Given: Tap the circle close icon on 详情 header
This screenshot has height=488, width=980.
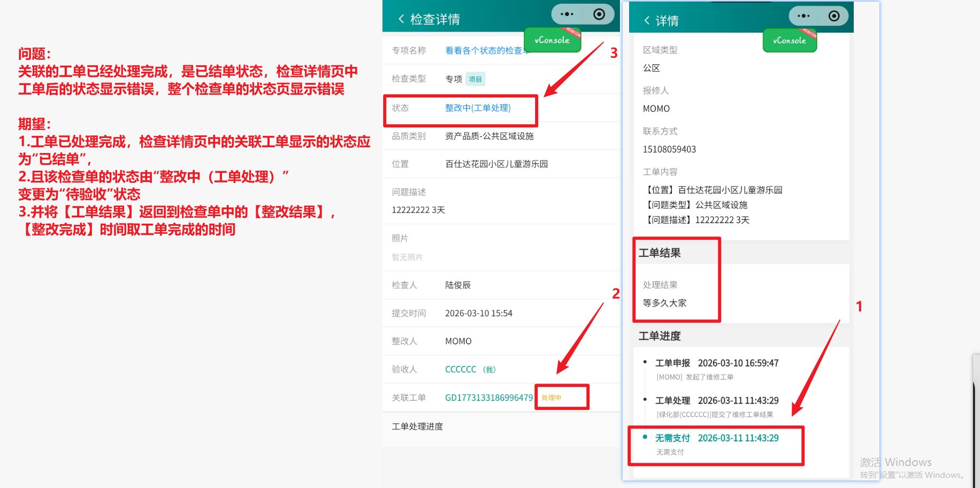Looking at the screenshot, I should pos(833,16).
